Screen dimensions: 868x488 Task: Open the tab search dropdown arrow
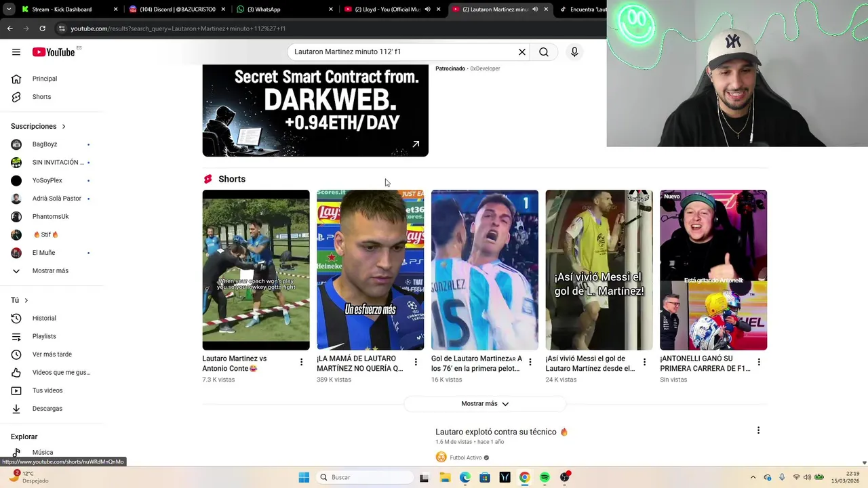pos(9,9)
